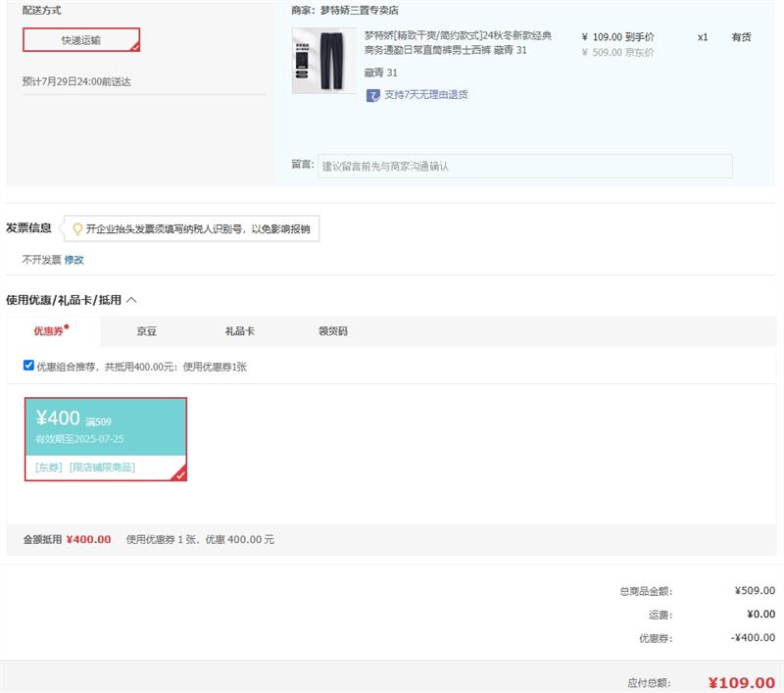This screenshot has width=784, height=693.
Task: Uncheck the 优惠组合推荐 checkbox
Action: point(28,366)
